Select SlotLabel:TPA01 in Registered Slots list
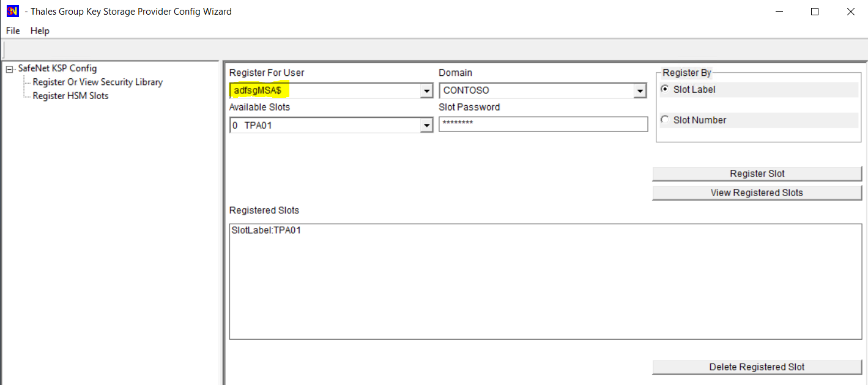 [266, 230]
